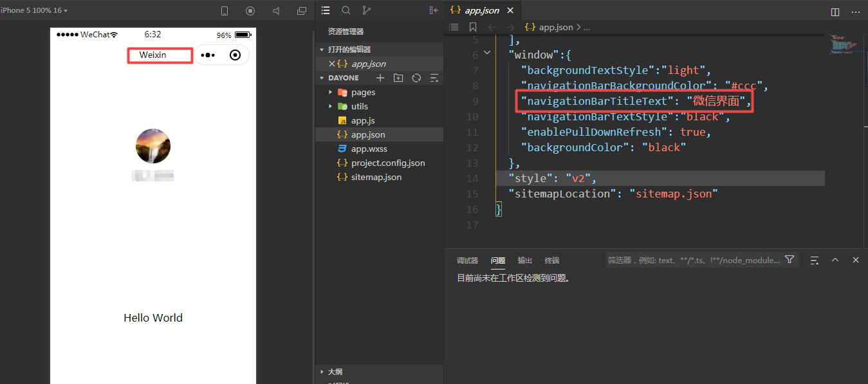Viewport: 868px width, 384px height.
Task: Toggle the simulator mute speaker icon
Action: pos(276,11)
